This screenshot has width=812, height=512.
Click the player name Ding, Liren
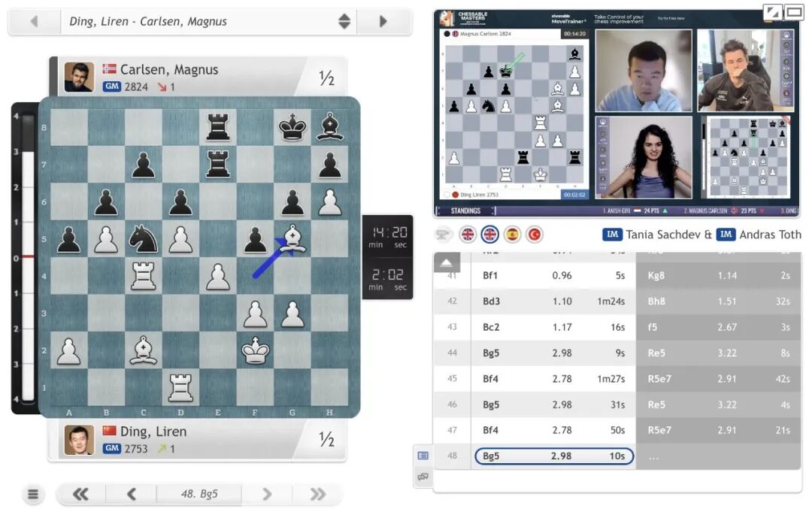tap(153, 432)
